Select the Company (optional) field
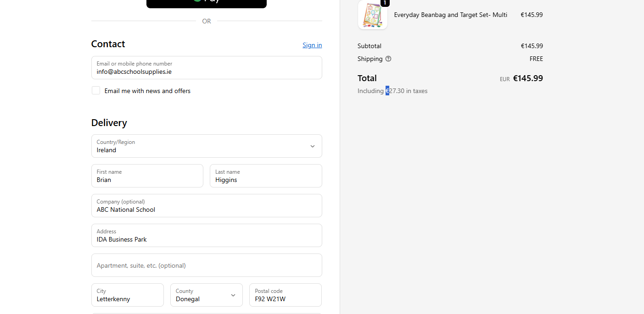Viewport: 644px width, 314px height. (207, 206)
